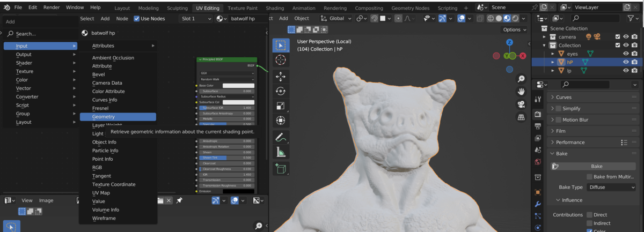This screenshot has width=644, height=232.
Task: Activate the Add Cube tool
Action: tap(281, 169)
